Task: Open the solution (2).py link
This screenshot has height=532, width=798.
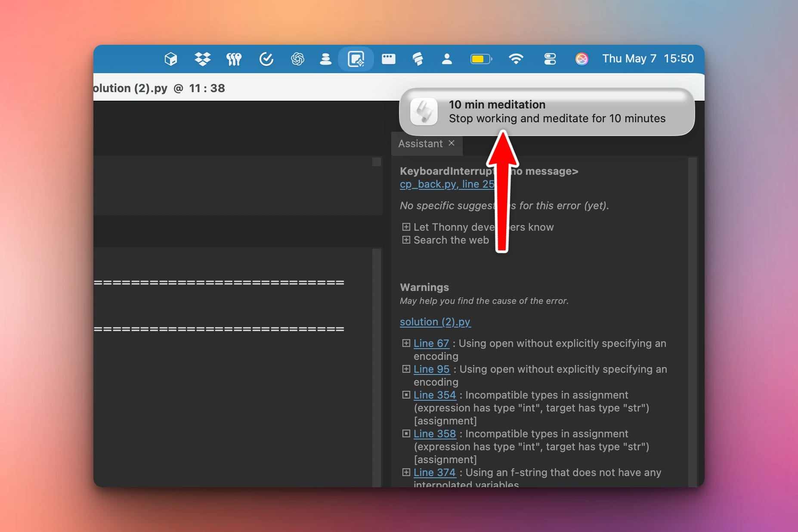Action: [x=435, y=322]
